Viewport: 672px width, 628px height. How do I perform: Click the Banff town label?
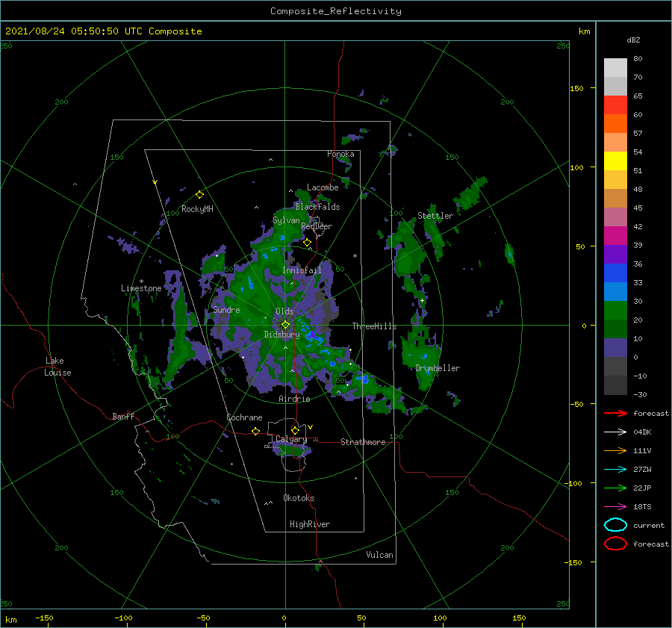point(123,416)
